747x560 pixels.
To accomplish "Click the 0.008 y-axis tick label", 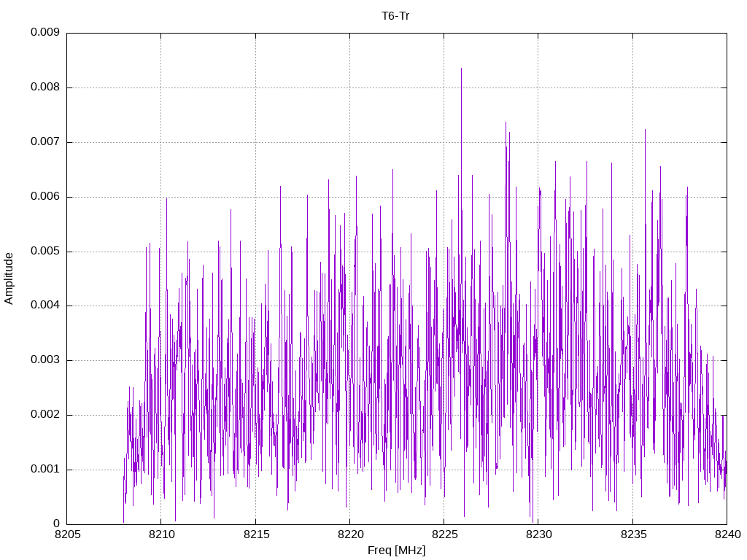I will click(x=45, y=87).
